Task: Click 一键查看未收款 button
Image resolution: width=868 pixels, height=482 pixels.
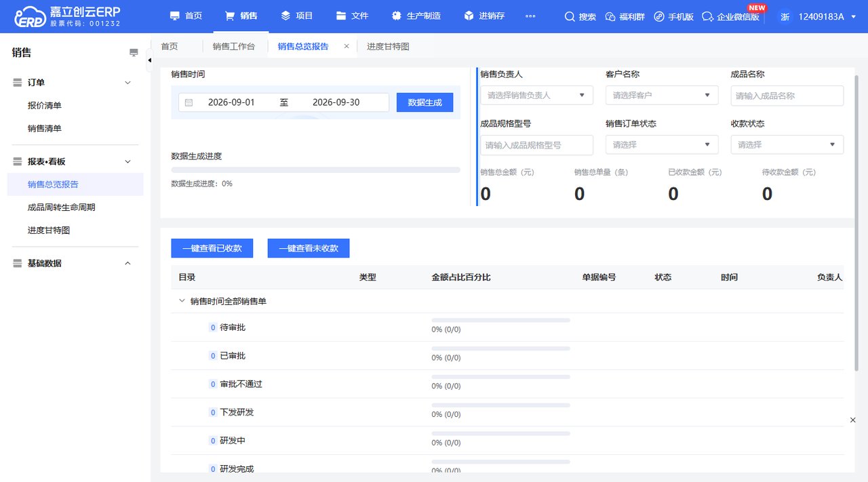Action: pyautogui.click(x=309, y=248)
